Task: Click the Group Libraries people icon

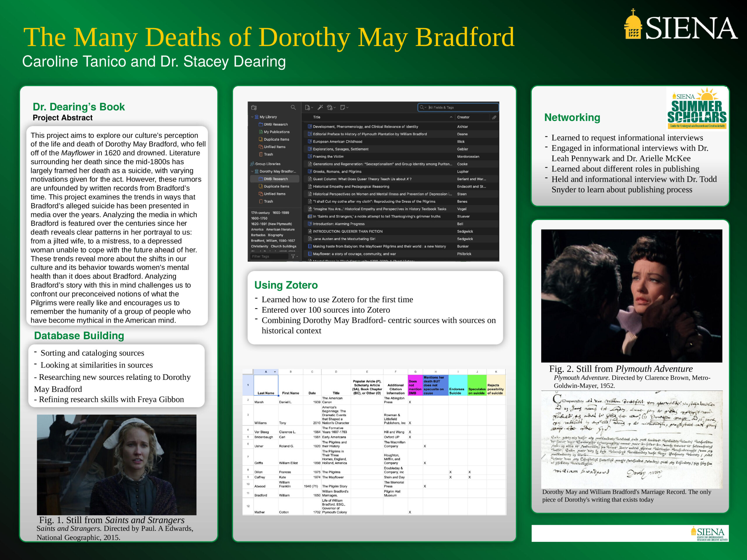Action: [x=252, y=164]
